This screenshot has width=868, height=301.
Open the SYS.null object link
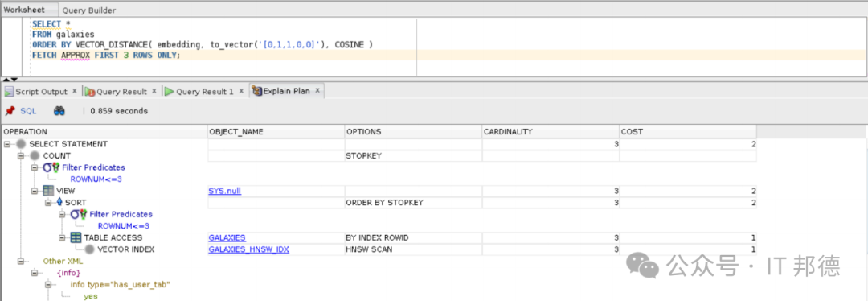[x=225, y=191]
